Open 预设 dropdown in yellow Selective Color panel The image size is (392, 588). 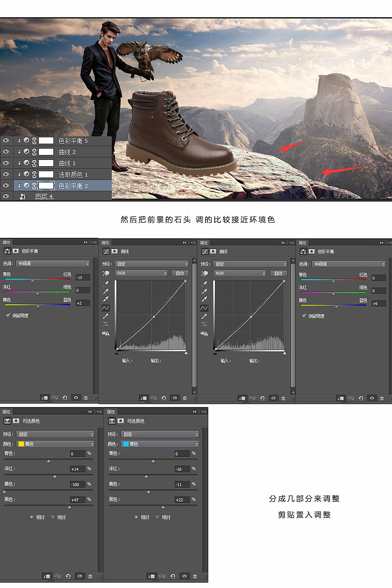pos(55,434)
